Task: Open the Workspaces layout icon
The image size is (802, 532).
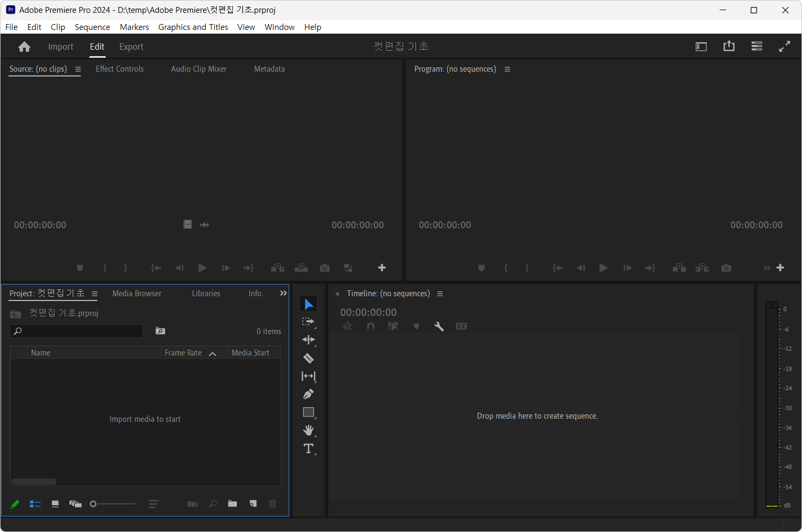Action: [701, 47]
